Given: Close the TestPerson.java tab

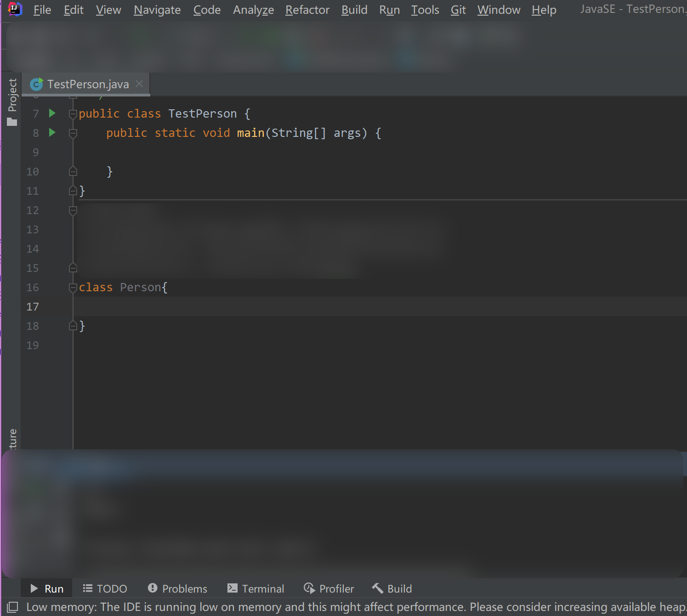Looking at the screenshot, I should point(139,84).
